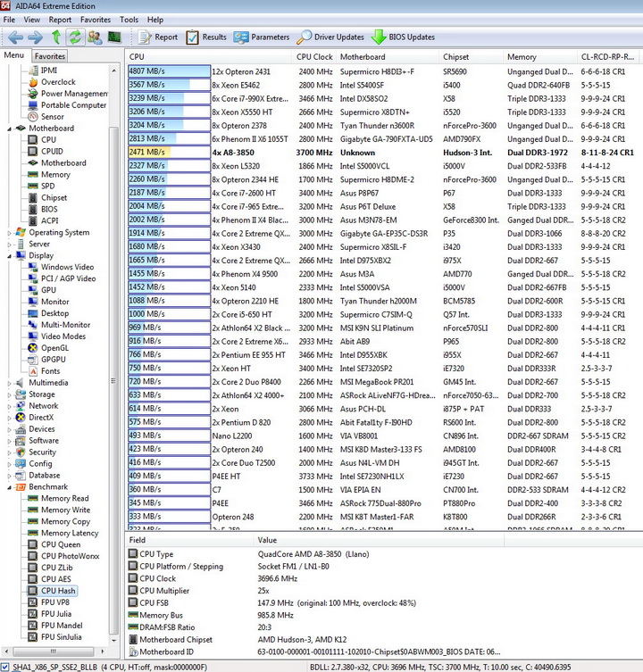Image resolution: width=643 pixels, height=672 pixels.
Task: Check for Driver Updates
Action: coord(330,37)
